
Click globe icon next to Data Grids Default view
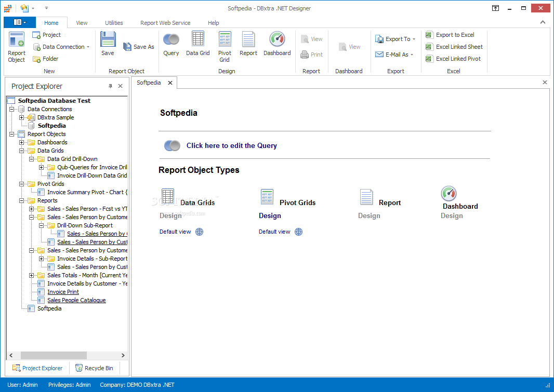[199, 232]
